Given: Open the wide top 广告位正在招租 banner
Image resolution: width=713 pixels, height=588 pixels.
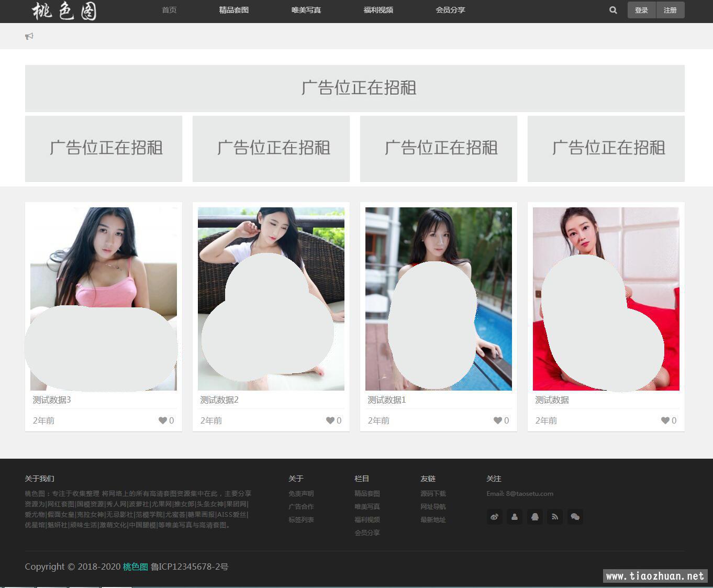Looking at the screenshot, I should pyautogui.click(x=355, y=88).
